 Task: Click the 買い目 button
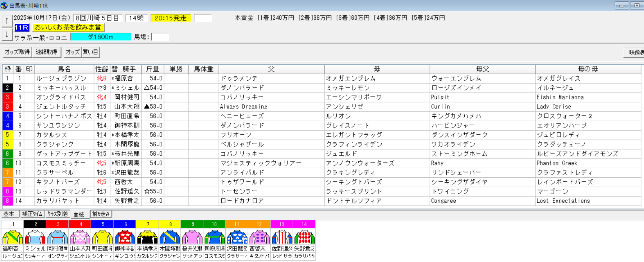coord(91,52)
